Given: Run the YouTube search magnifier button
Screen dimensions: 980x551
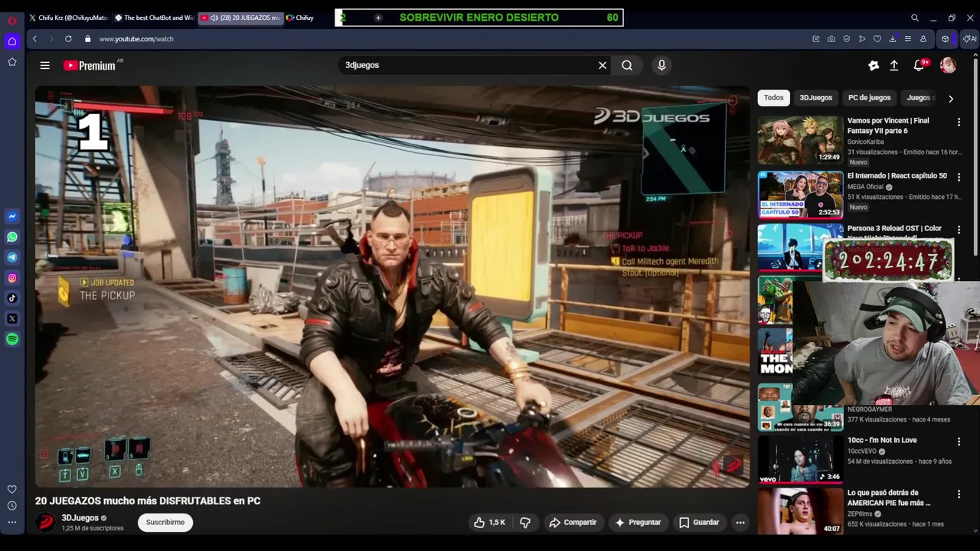Looking at the screenshot, I should 627,65.
